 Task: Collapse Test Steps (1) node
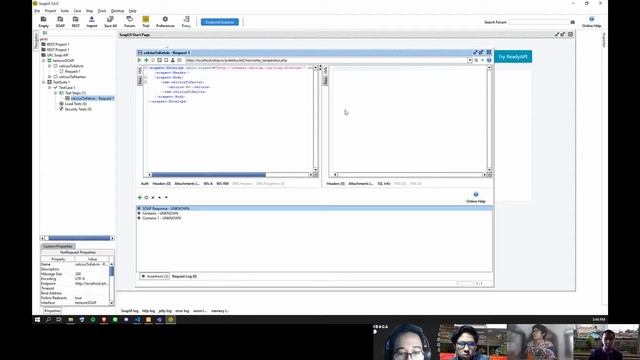click(x=56, y=93)
